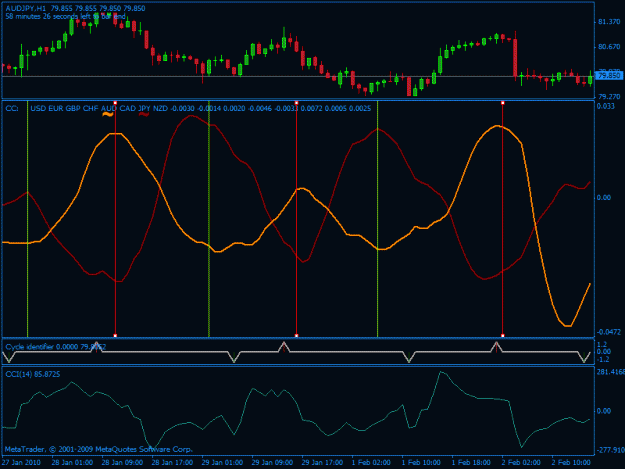Click the '2 Feb 10:00' time axis label
Image resolution: width=625 pixels, height=469 pixels.
tap(571, 463)
